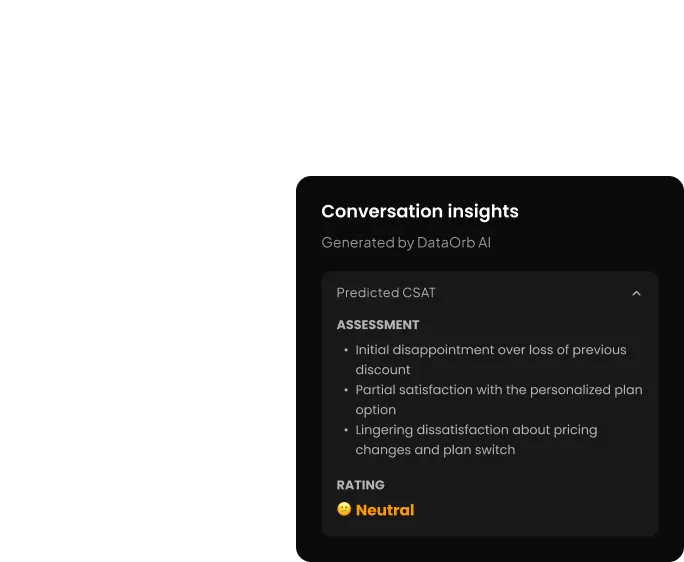Select the orange Neutral rating text

pos(385,510)
